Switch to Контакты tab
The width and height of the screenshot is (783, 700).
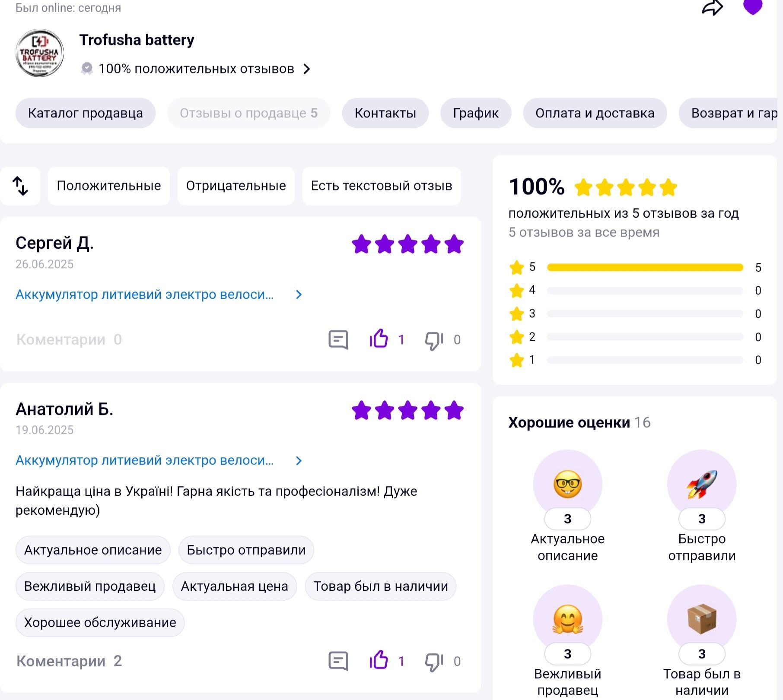coord(385,113)
